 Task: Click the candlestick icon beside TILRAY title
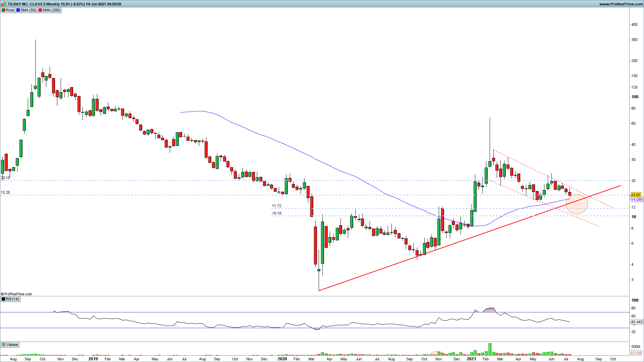pos(3,4)
